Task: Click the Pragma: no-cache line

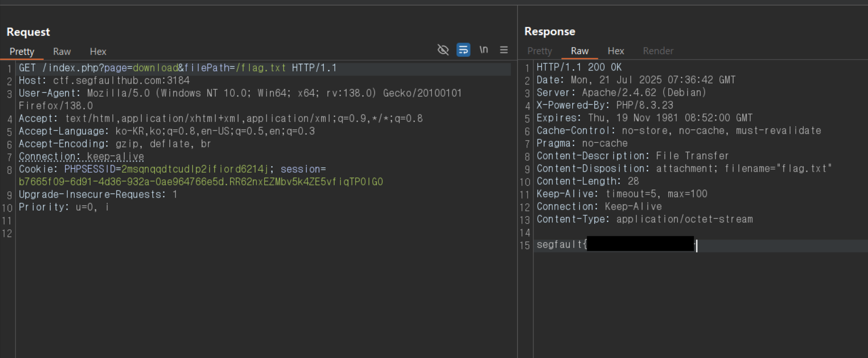Action: pyautogui.click(x=582, y=143)
